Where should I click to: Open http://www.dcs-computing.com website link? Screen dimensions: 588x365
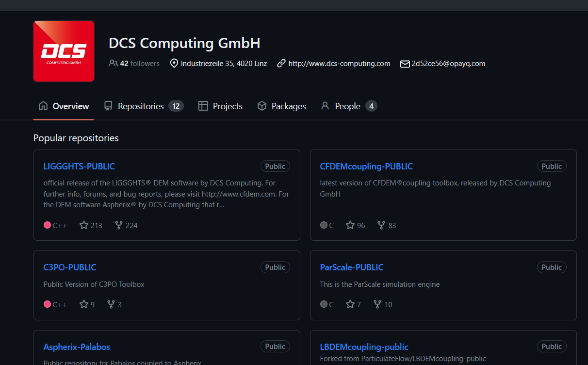[339, 64]
